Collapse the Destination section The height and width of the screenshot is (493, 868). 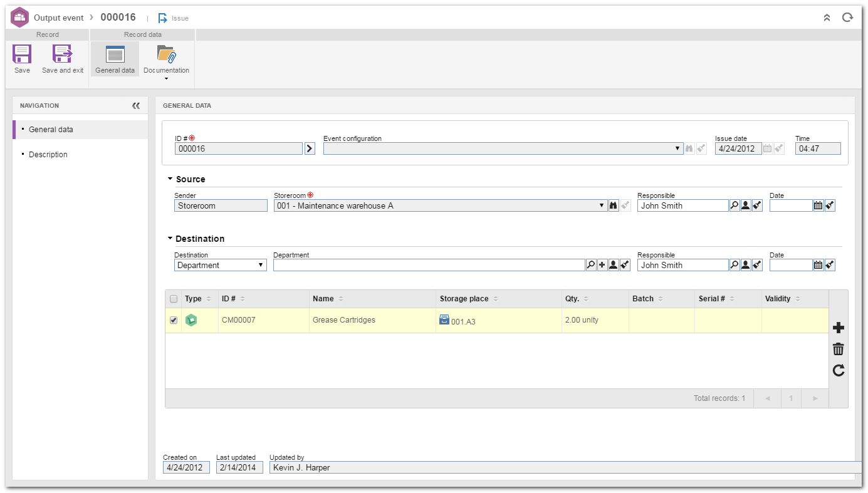pyautogui.click(x=170, y=239)
